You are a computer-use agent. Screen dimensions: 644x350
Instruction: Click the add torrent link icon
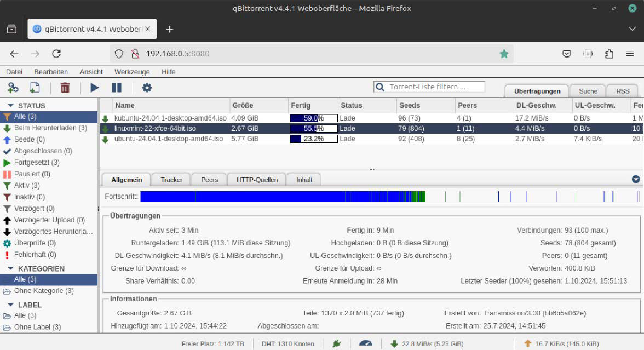[13, 88]
